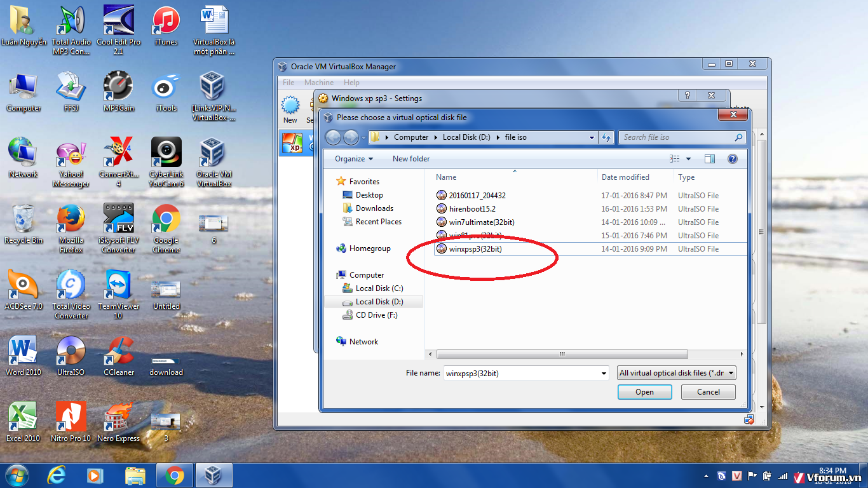This screenshot has width=868, height=488.
Task: Expand the arrow after Local Disk (D:) breadcrumb
Action: pos(498,137)
